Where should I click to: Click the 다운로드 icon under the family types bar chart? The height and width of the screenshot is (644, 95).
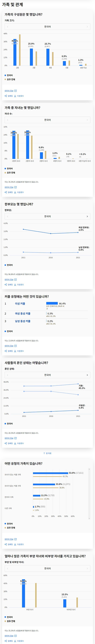click(15, 544)
